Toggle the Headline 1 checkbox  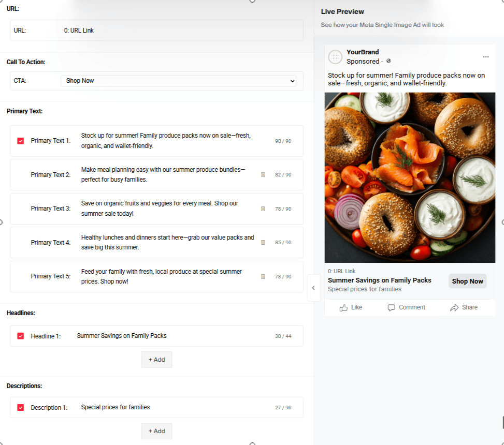coord(21,336)
